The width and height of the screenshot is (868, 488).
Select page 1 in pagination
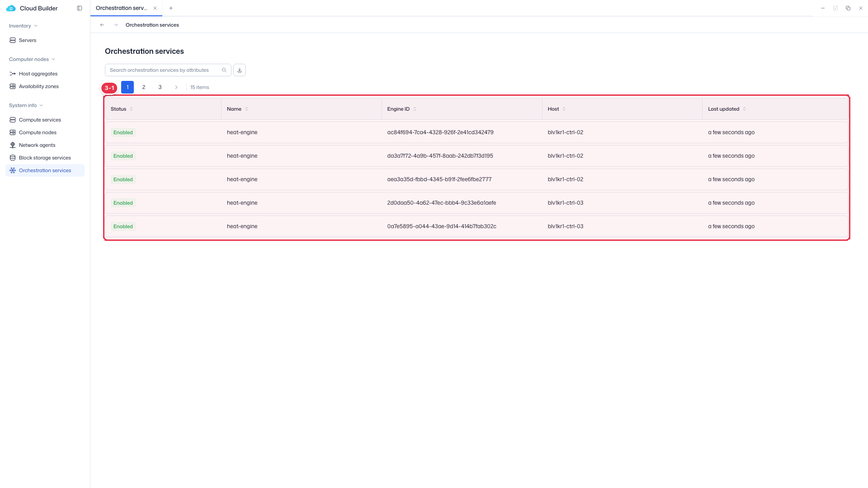point(127,87)
